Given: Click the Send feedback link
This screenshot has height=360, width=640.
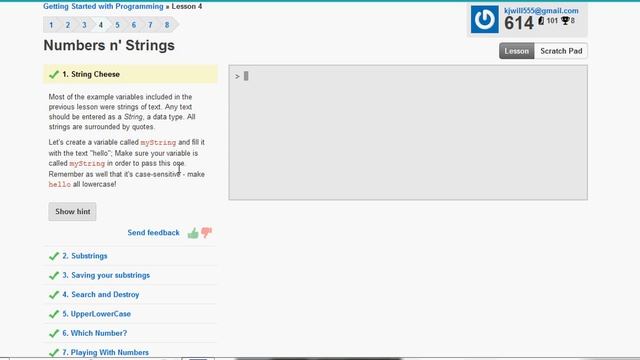Looking at the screenshot, I should coord(153,233).
